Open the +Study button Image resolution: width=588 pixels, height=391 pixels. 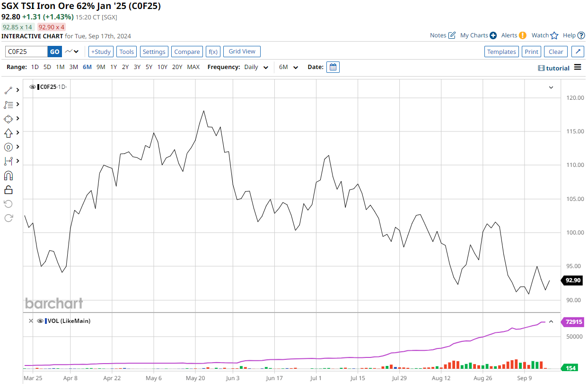click(101, 52)
